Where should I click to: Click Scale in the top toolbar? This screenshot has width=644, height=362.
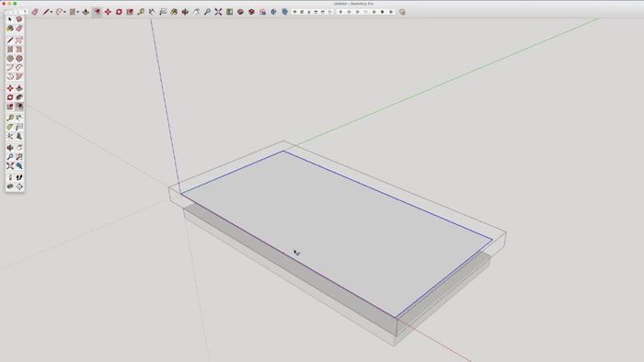click(131, 12)
